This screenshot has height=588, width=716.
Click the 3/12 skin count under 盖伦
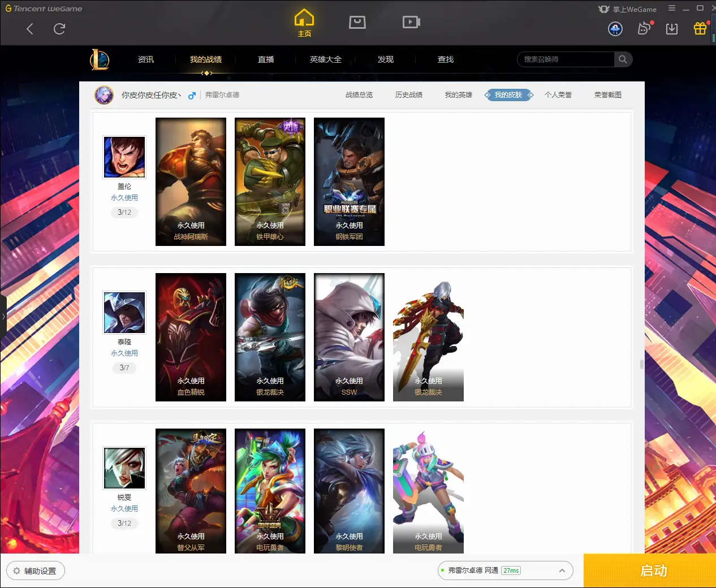124,213
